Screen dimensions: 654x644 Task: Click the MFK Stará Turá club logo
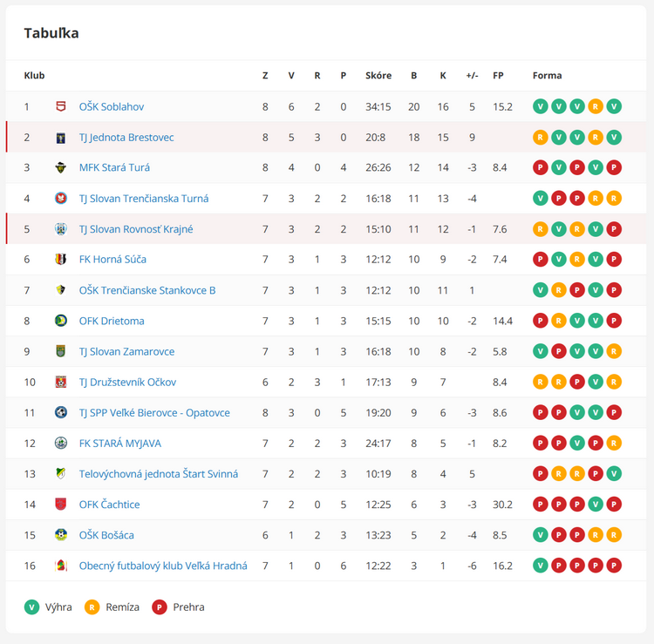60,168
